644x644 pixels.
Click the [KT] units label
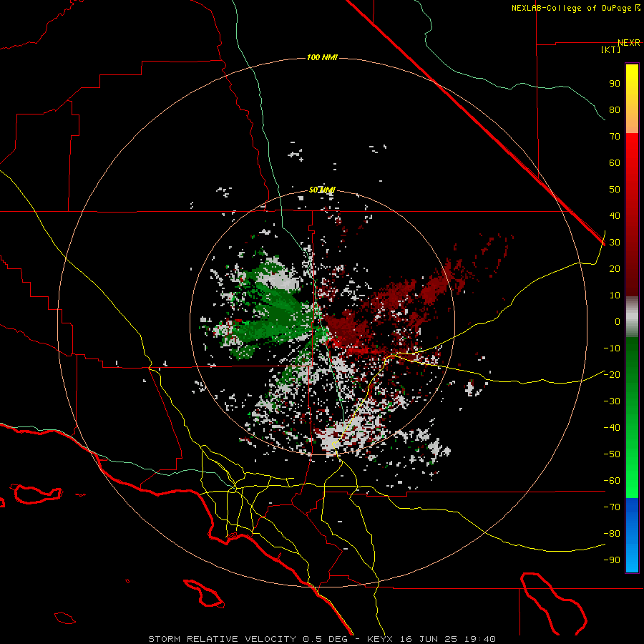[611, 49]
